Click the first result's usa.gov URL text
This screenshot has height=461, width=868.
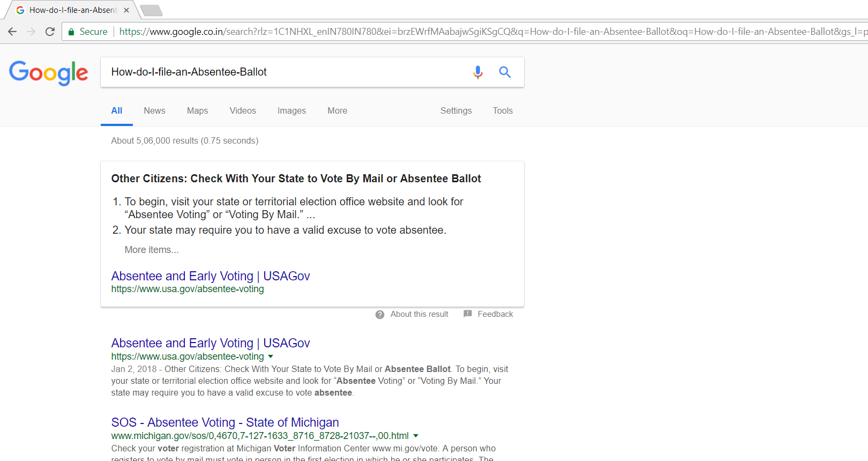pyautogui.click(x=188, y=356)
